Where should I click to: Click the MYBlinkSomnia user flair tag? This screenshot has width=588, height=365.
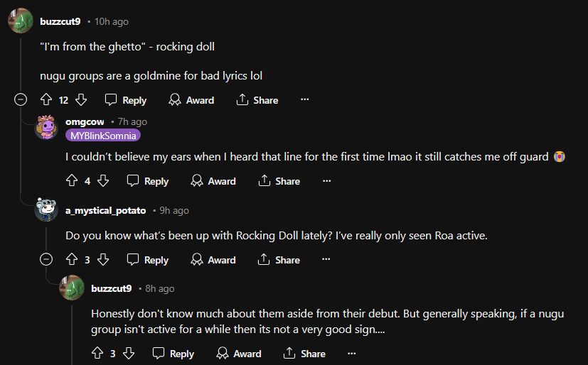point(104,136)
